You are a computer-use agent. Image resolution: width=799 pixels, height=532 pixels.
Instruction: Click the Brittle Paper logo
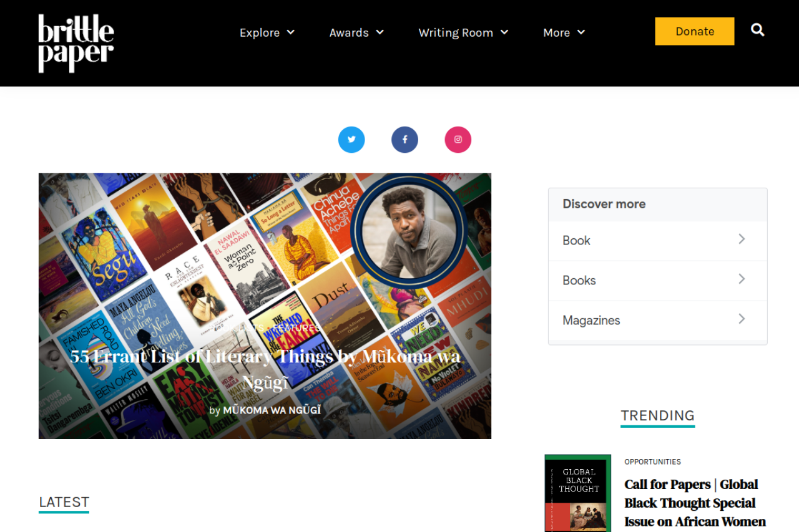coord(76,43)
